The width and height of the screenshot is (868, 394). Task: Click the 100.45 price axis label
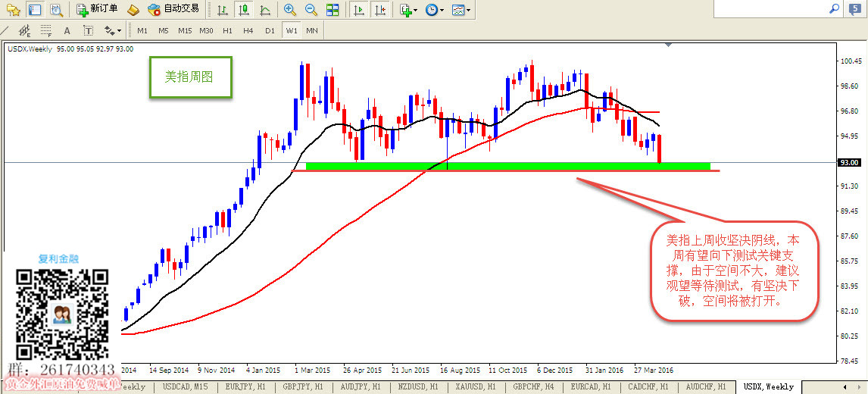tap(850, 61)
